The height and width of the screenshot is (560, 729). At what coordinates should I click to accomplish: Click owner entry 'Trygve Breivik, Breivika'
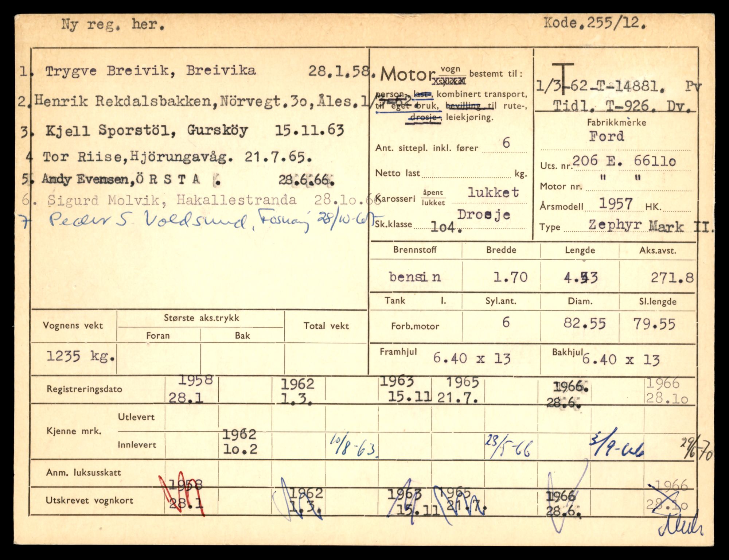pyautogui.click(x=150, y=70)
